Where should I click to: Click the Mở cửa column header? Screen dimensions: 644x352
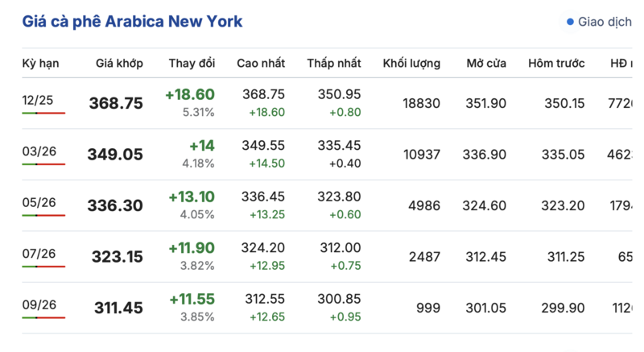pos(486,63)
